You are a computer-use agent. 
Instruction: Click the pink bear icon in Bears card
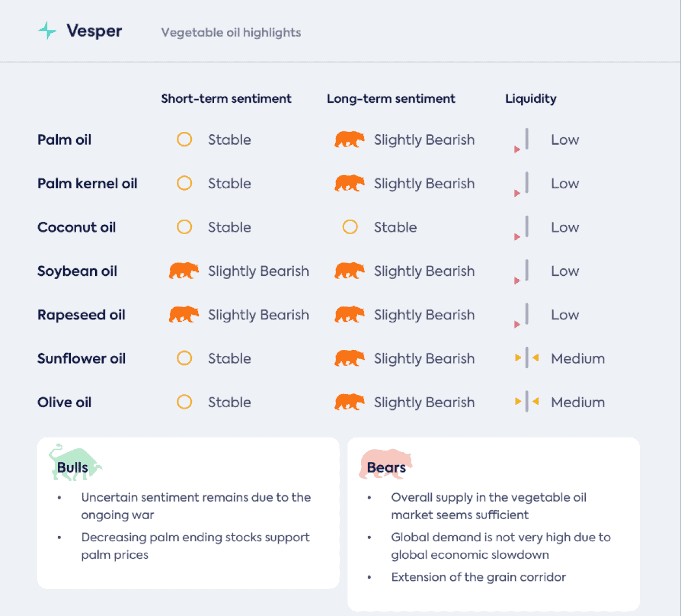point(385,463)
